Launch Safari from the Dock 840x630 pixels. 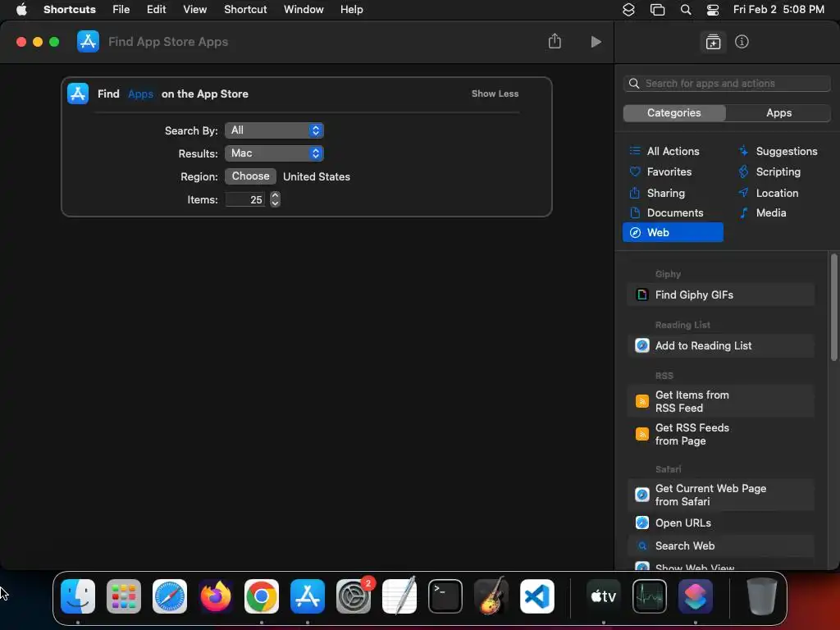170,596
